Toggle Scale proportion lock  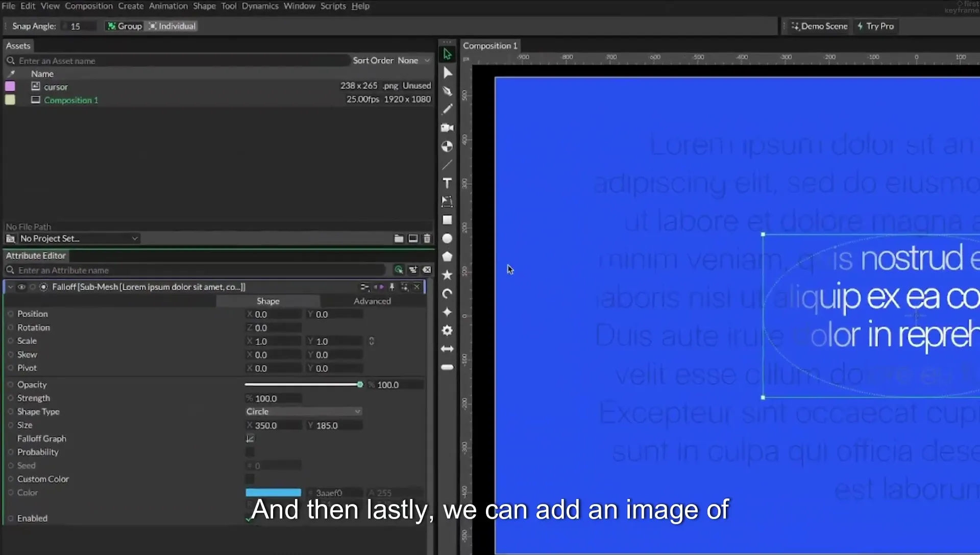coord(372,341)
